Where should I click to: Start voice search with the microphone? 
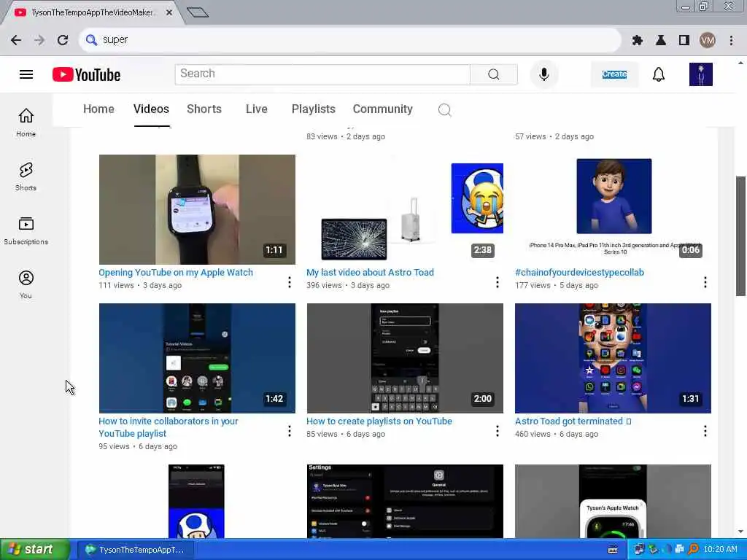pyautogui.click(x=543, y=74)
